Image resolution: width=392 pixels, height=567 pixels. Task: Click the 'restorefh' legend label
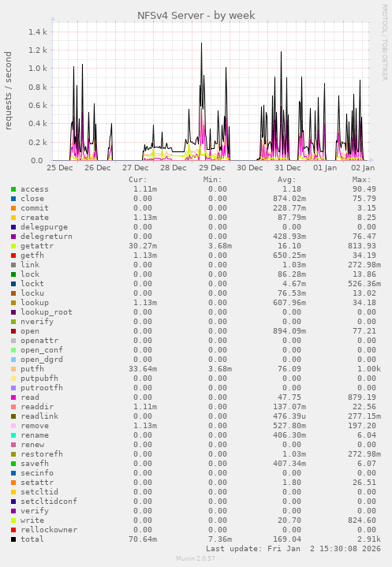point(42,453)
